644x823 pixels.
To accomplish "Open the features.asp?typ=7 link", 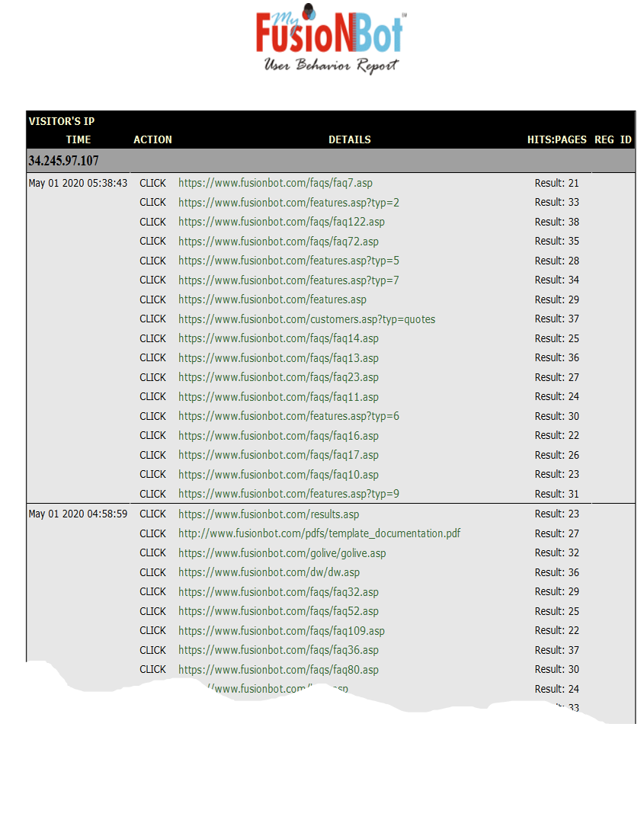I will [x=289, y=280].
